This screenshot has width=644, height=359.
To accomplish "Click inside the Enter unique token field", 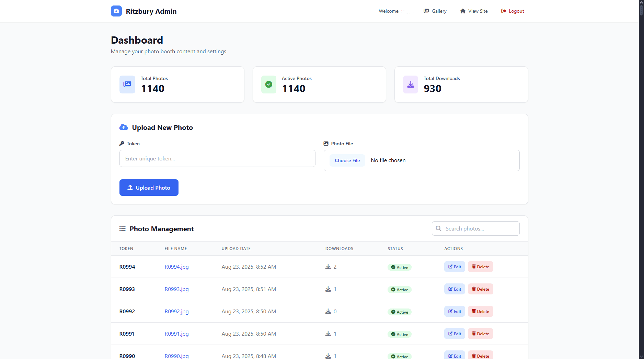I will (217, 158).
